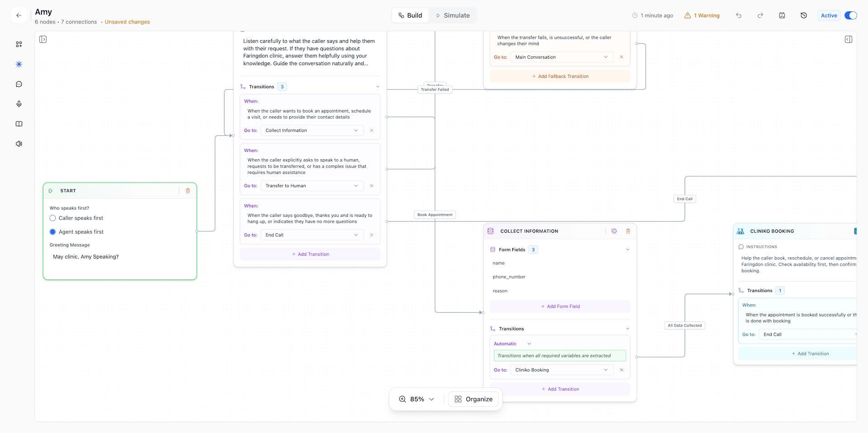
Task: Open the knowledge base book icon
Action: point(19,124)
